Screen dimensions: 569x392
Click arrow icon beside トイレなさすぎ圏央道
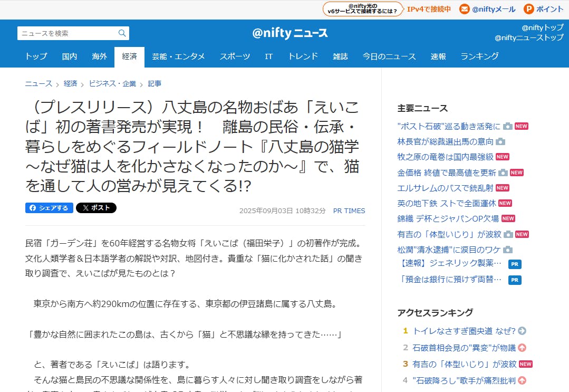(522, 331)
